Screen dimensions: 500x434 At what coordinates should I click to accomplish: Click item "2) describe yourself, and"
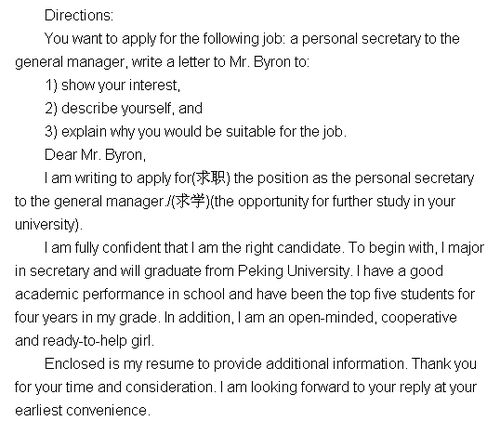pos(124,109)
